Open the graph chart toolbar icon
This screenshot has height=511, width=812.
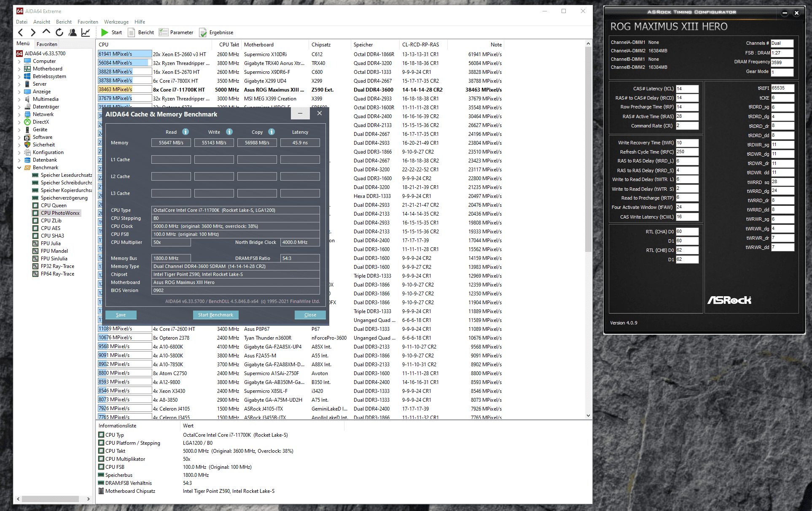tap(86, 32)
